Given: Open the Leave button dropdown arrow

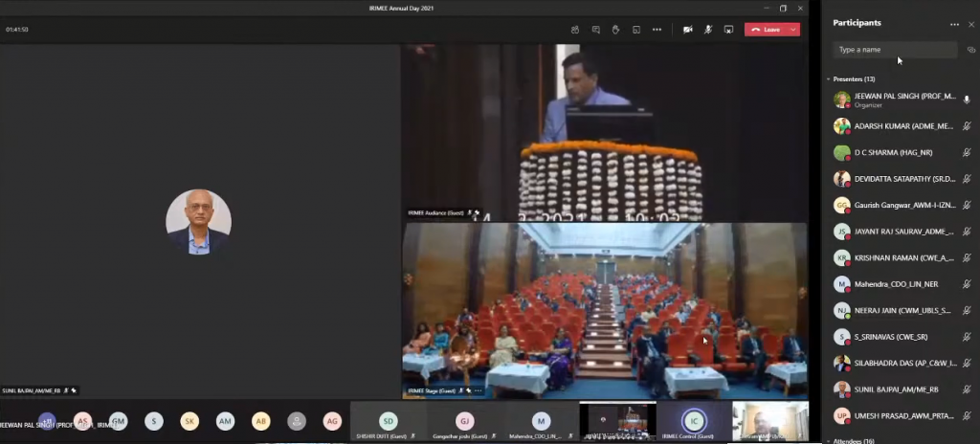Looking at the screenshot, I should 791,30.
